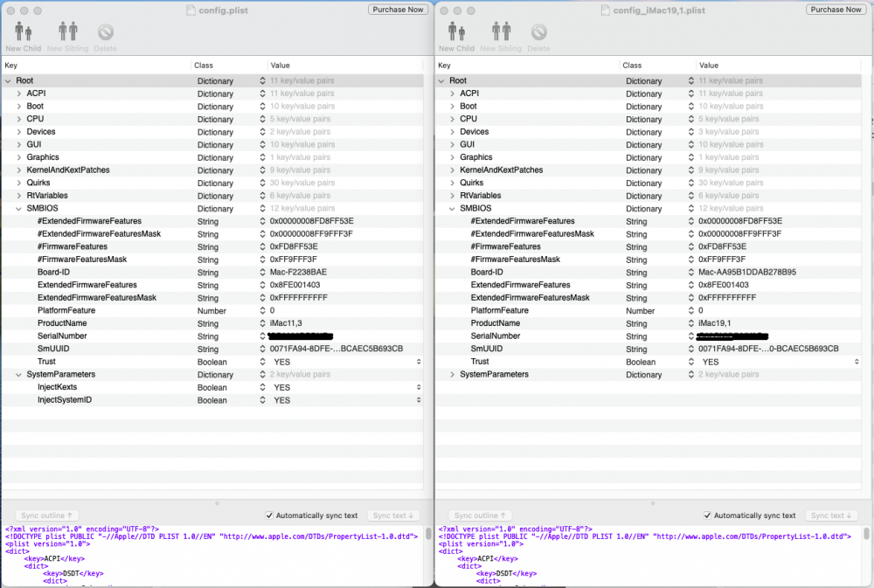This screenshot has width=874, height=588.
Task: Select SerialNumber row in left window
Action: pos(212,336)
